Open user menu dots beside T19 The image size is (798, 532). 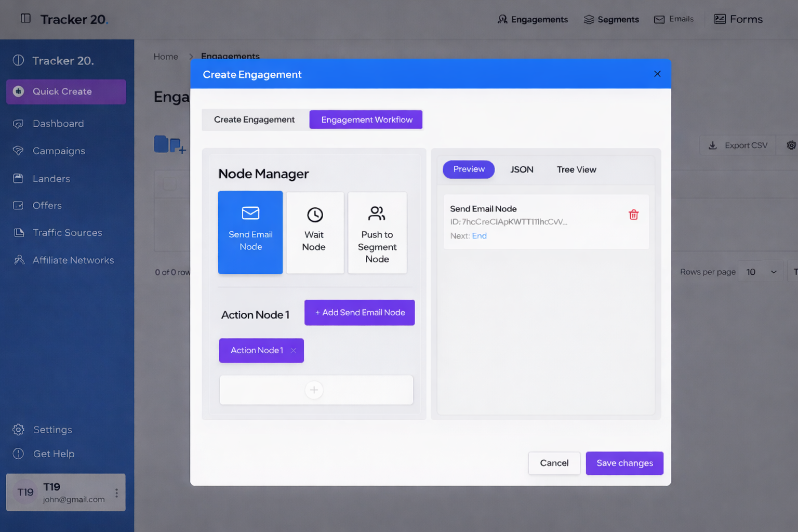(116, 493)
